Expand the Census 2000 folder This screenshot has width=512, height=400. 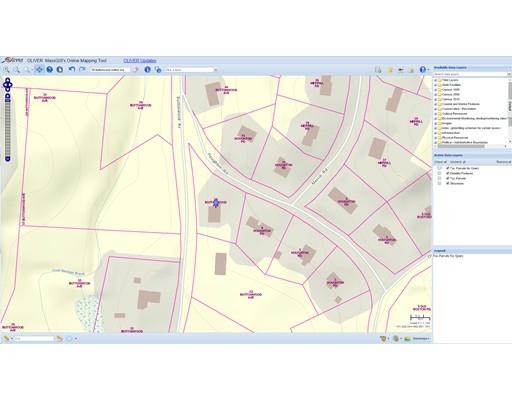point(436,94)
